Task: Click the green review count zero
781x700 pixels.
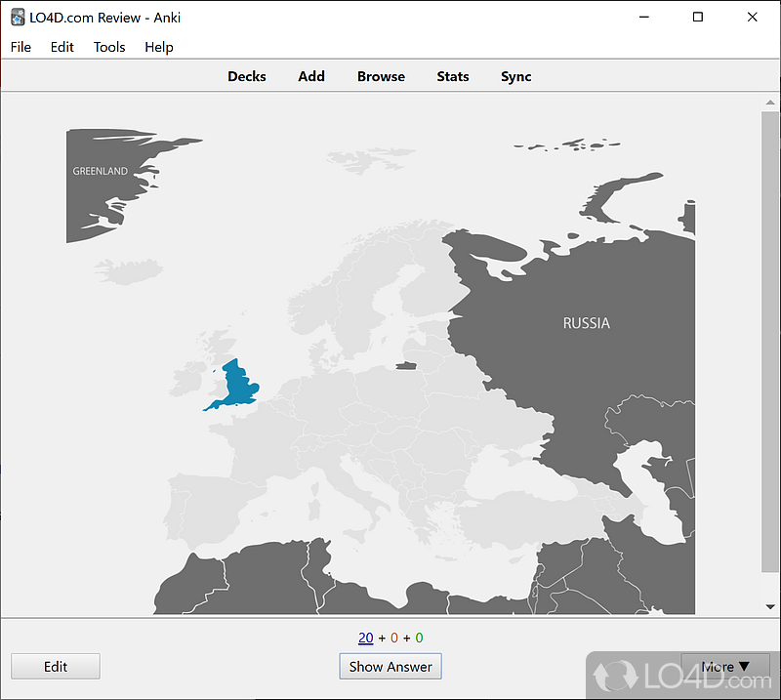Action: coord(419,638)
